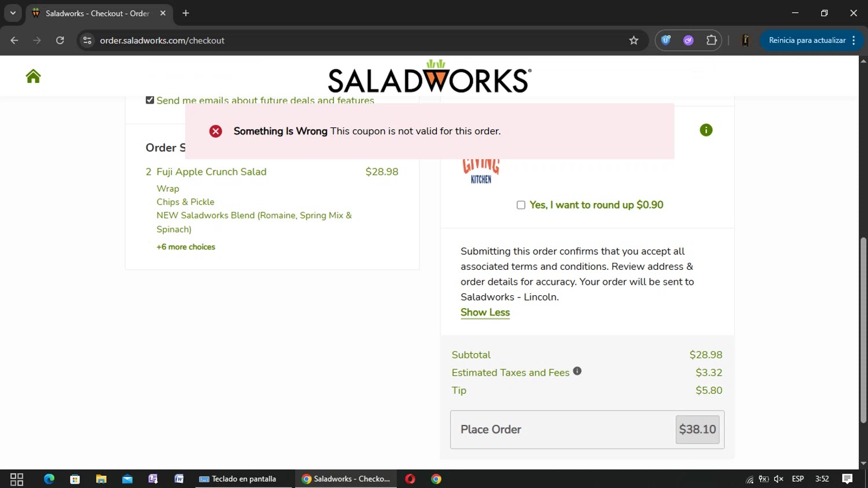Image resolution: width=868 pixels, height=488 pixels.
Task: Click the clock showing 3:52
Action: tap(822, 479)
